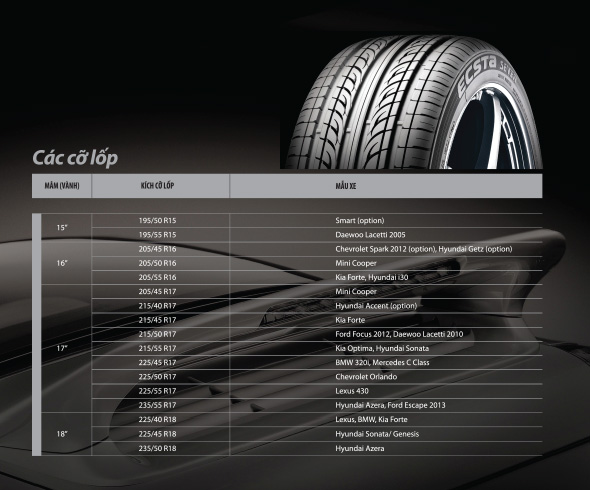Click the 15" rim size cell
The width and height of the screenshot is (590, 490).
pyautogui.click(x=62, y=228)
